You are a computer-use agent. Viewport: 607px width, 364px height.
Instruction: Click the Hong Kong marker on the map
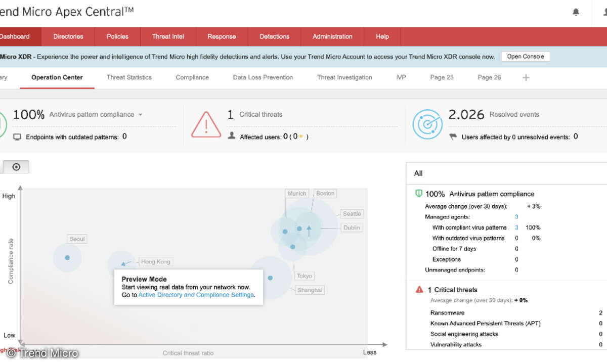[x=122, y=264]
